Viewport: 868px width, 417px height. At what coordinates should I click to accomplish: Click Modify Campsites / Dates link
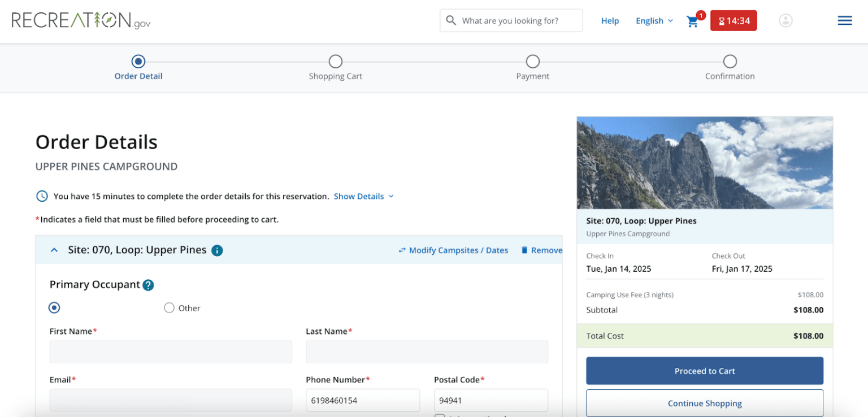(453, 250)
